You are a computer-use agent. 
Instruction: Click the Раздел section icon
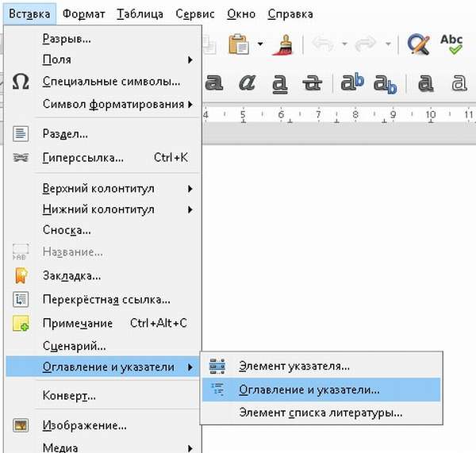click(21, 134)
